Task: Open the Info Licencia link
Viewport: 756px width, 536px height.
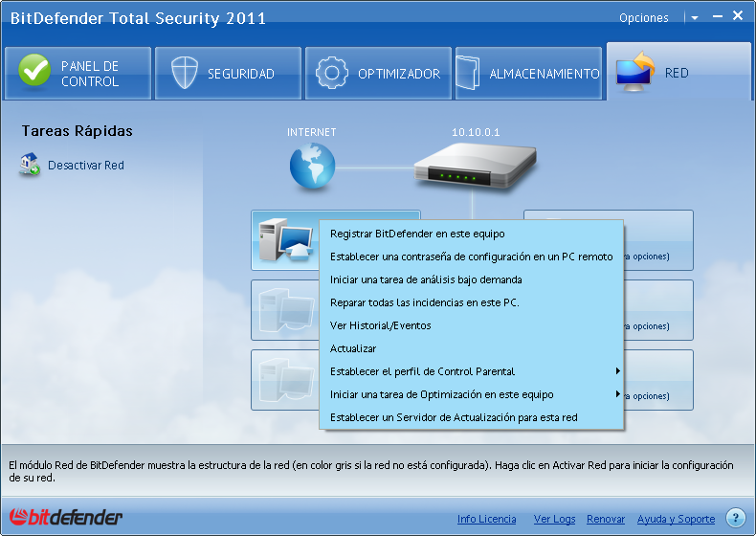Action: [486, 519]
